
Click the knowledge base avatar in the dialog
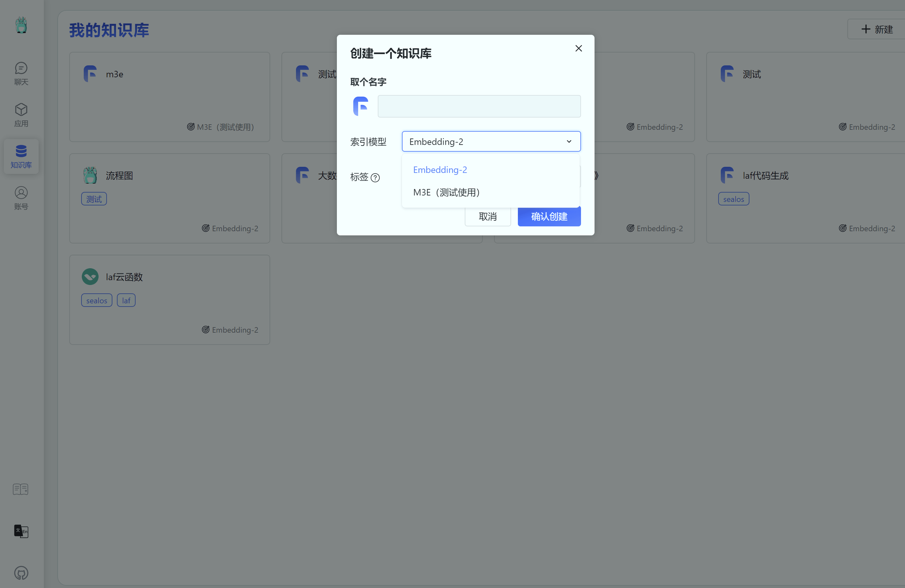360,106
